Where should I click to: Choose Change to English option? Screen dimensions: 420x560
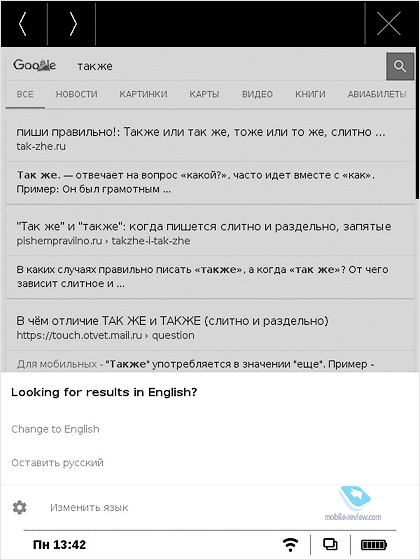click(x=55, y=429)
